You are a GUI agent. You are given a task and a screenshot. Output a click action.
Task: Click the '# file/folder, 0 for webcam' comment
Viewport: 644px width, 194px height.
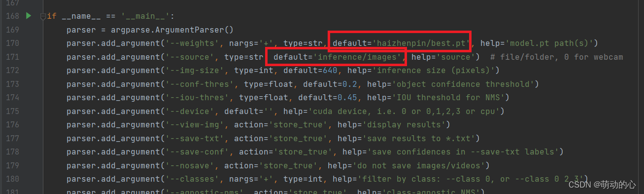(557, 57)
